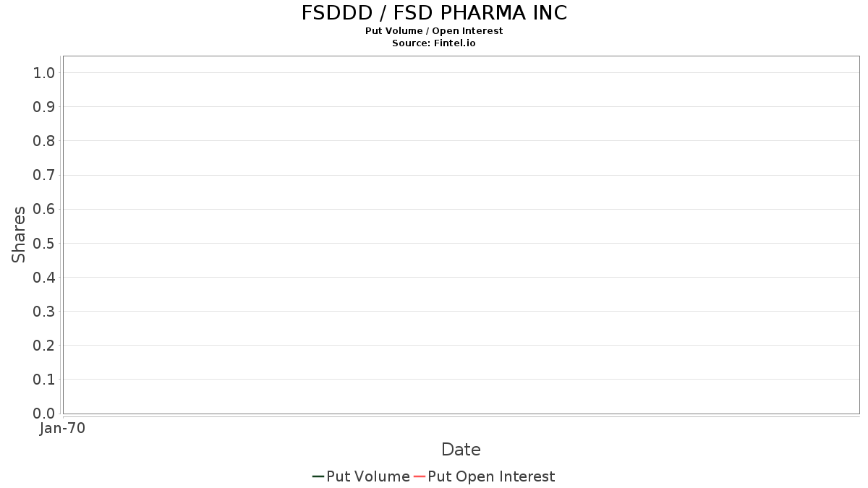Click the Source: Fintel.io text
Image resolution: width=868 pixels, height=488 pixels.
434,43
